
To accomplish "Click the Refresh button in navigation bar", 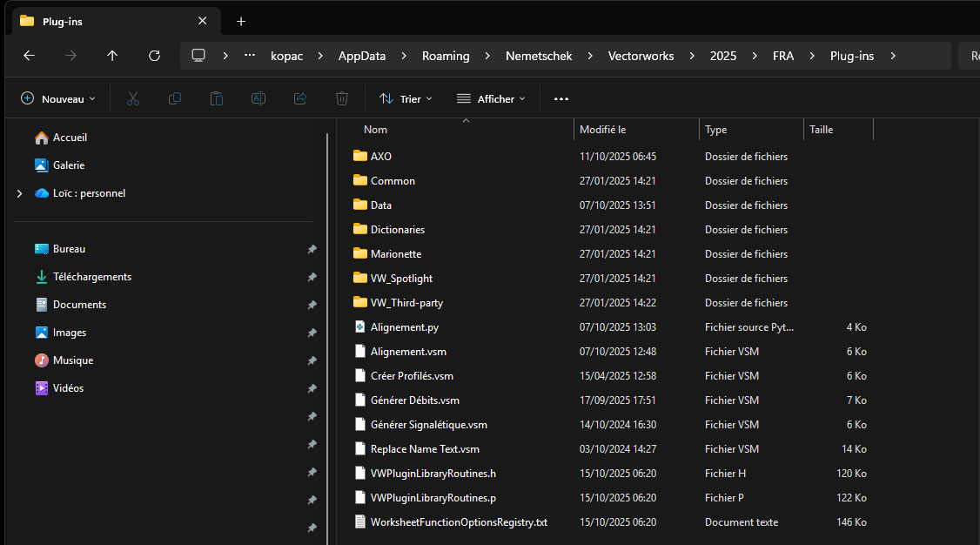I will coord(154,56).
